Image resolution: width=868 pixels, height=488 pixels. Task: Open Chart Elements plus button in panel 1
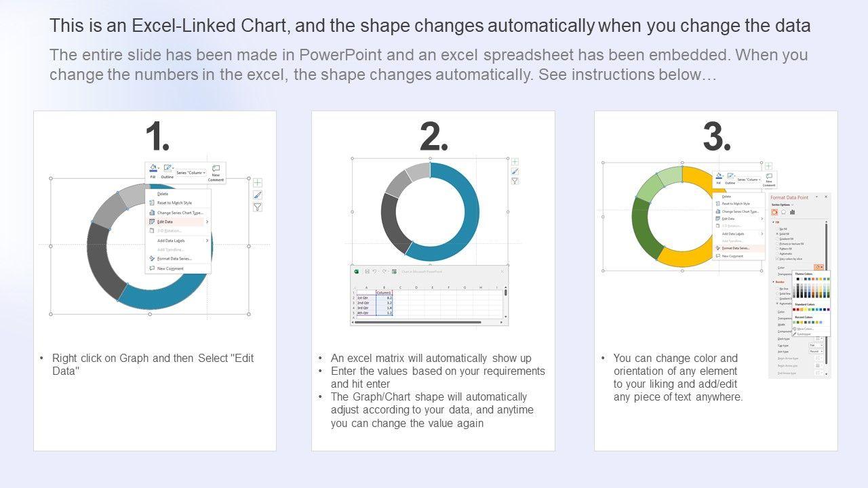point(258,182)
